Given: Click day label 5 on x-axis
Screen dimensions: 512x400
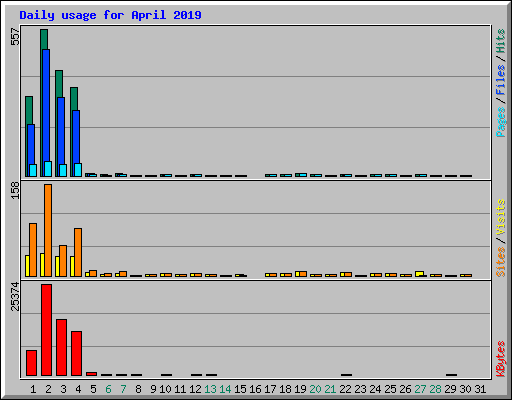Looking at the screenshot, I should tap(93, 389).
